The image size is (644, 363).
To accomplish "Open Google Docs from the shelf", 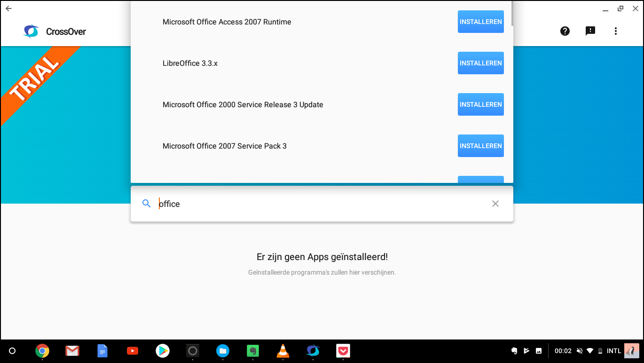I will pyautogui.click(x=102, y=351).
